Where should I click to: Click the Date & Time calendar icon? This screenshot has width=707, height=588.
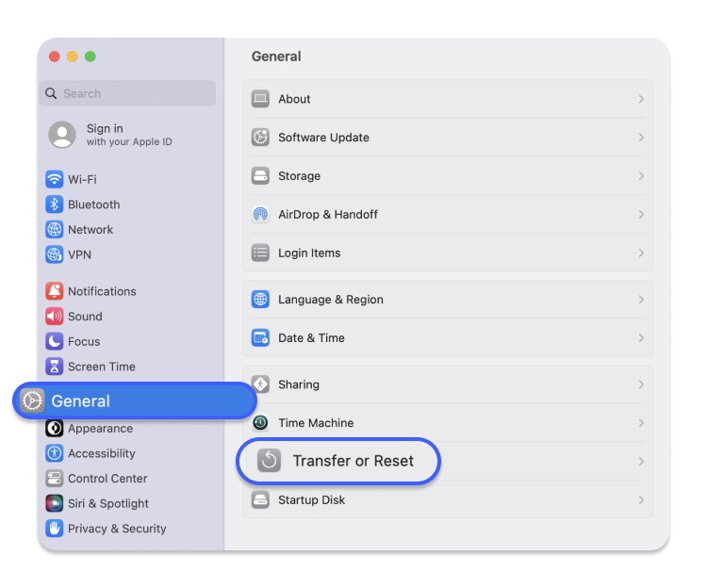click(260, 337)
